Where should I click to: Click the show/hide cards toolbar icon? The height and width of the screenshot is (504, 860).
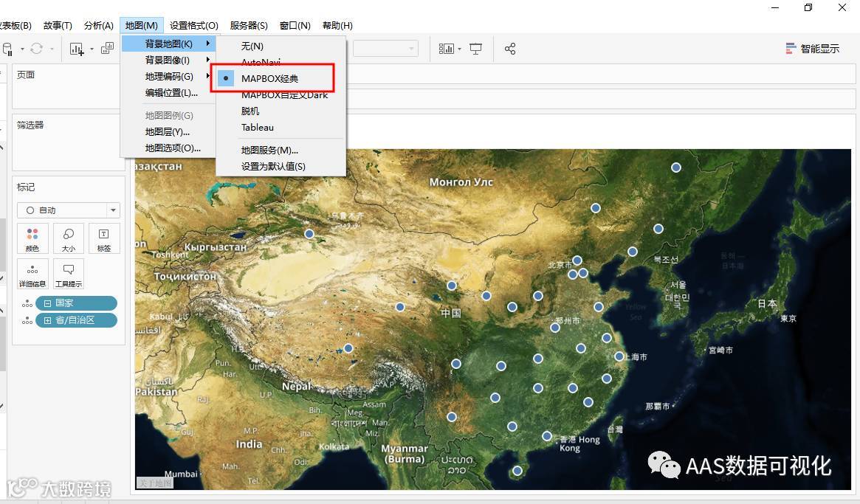point(447,49)
